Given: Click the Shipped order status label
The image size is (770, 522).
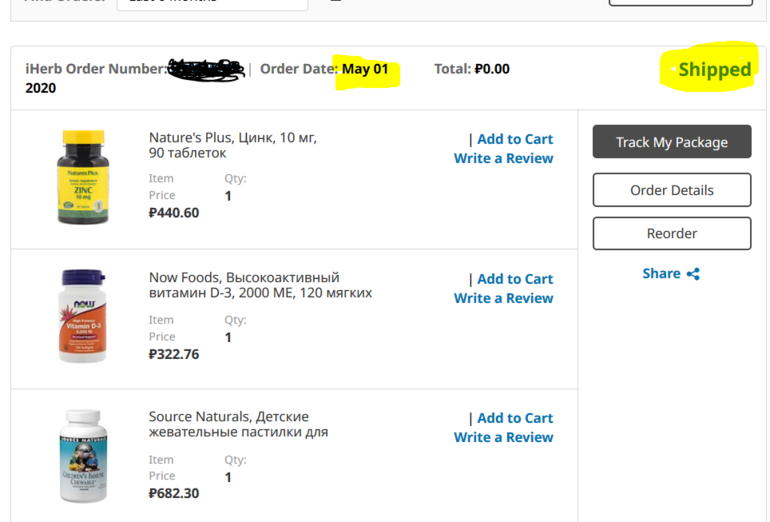Looking at the screenshot, I should click(714, 70).
